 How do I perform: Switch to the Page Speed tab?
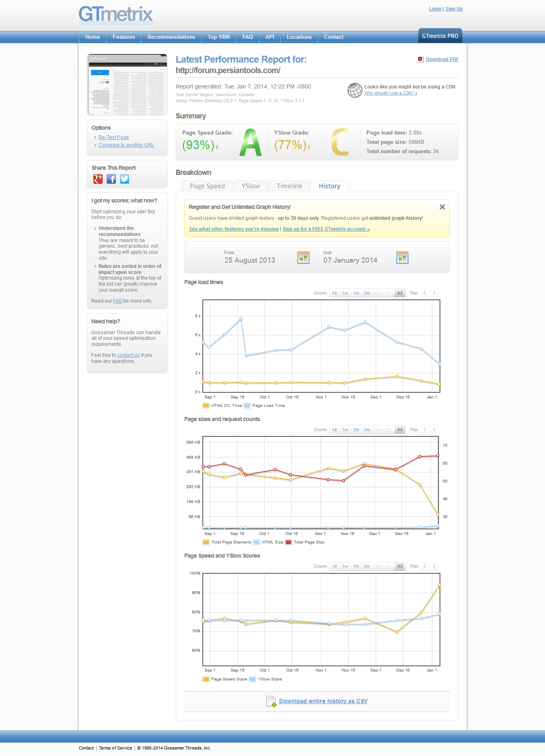point(207,186)
